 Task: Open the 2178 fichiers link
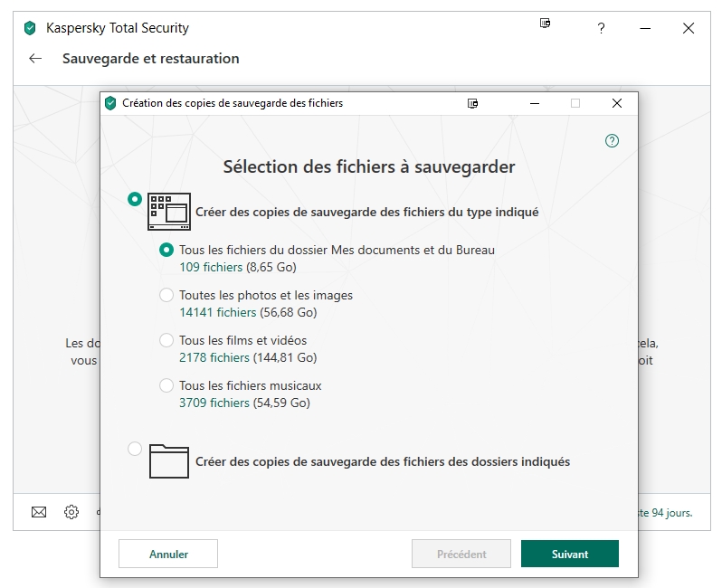coord(214,357)
